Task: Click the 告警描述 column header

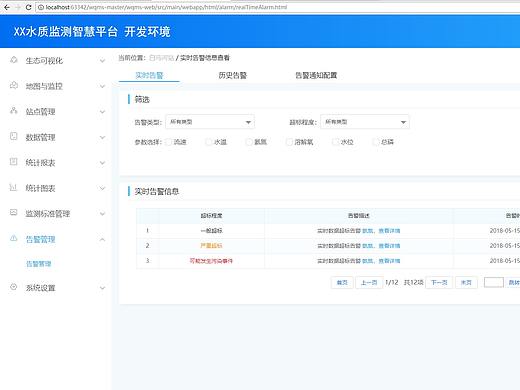Action: [x=359, y=216]
